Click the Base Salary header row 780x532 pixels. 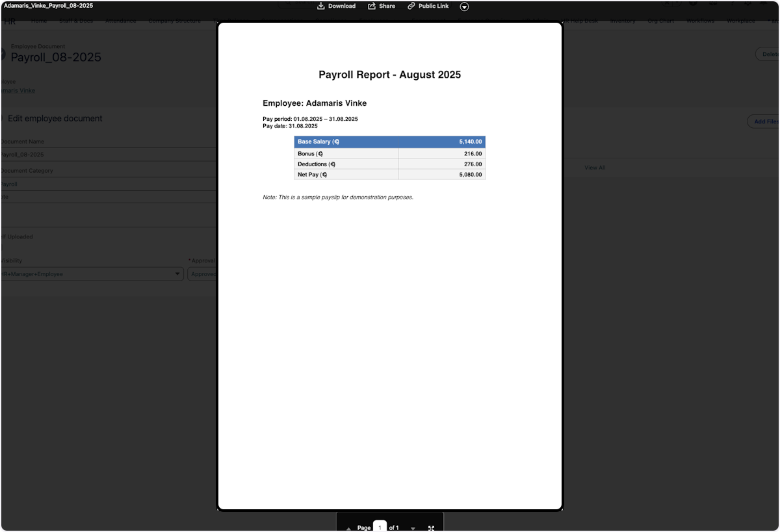point(389,142)
